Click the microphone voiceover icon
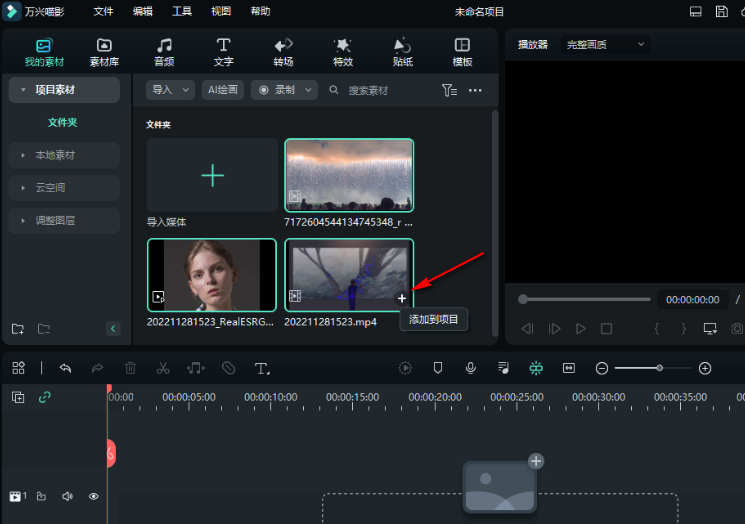Viewport: 745px width, 524px height. [470, 368]
